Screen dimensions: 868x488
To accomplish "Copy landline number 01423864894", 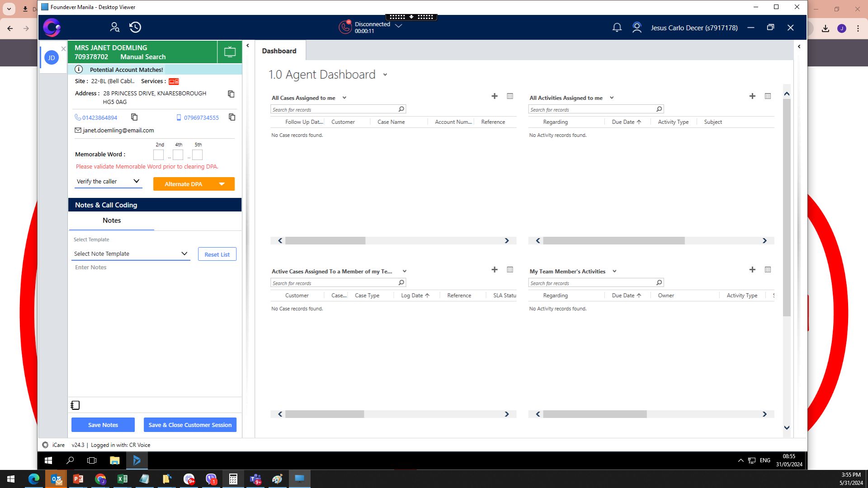I will tap(134, 117).
